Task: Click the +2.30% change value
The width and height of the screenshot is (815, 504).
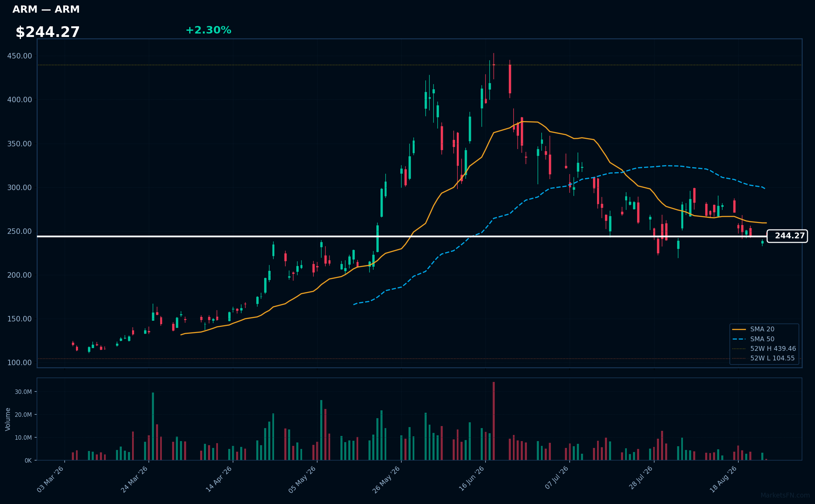Action: click(208, 30)
